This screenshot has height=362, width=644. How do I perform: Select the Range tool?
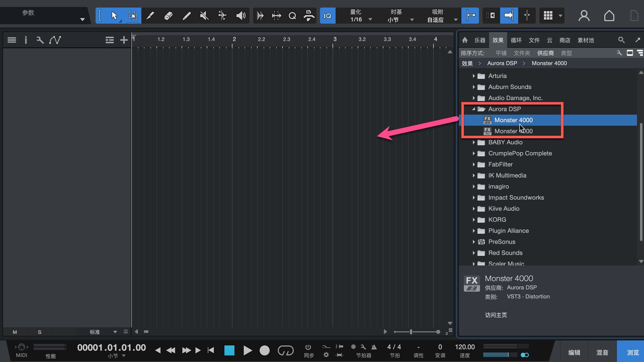[x=132, y=16]
